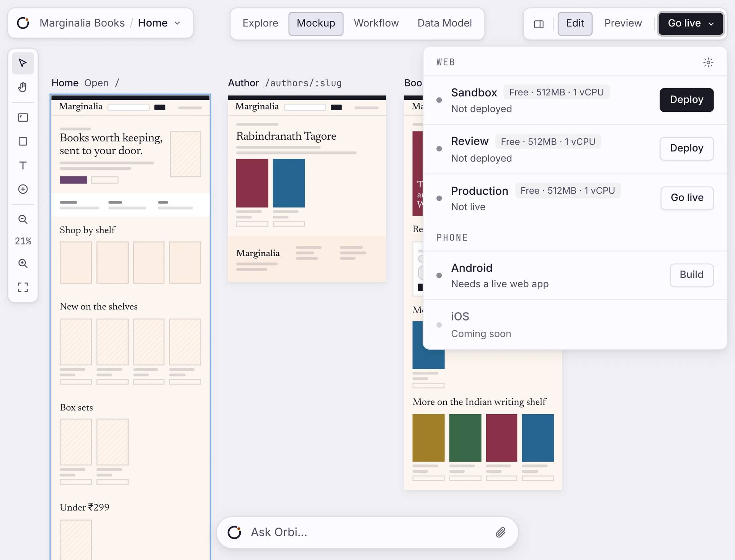Screen dimensions: 735x560
Task: Open the Workflow tab
Action: 376,23
